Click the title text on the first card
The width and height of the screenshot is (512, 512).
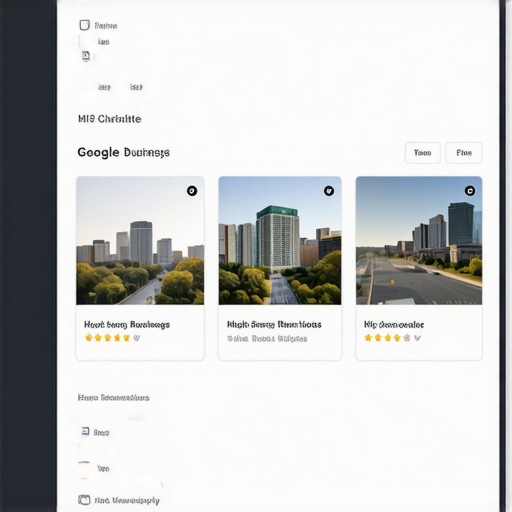point(127,325)
